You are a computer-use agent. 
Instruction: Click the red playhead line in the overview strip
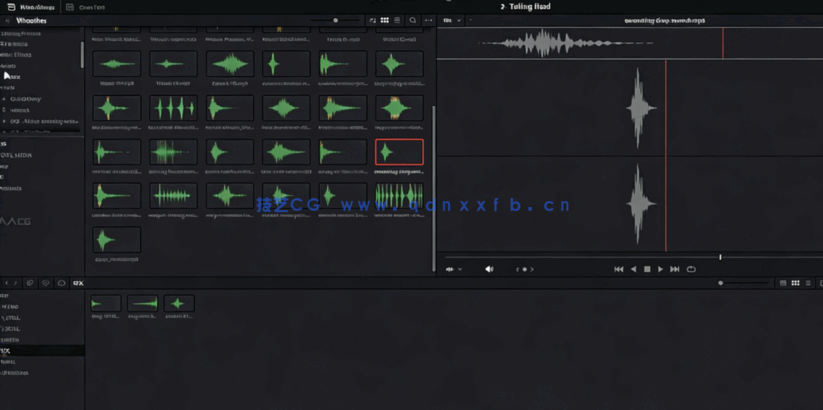point(723,43)
